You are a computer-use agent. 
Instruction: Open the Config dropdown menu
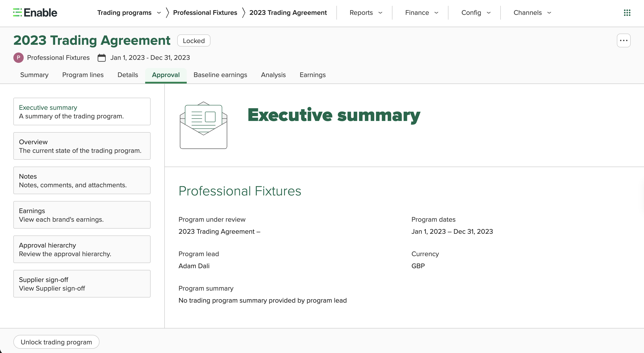pos(476,12)
